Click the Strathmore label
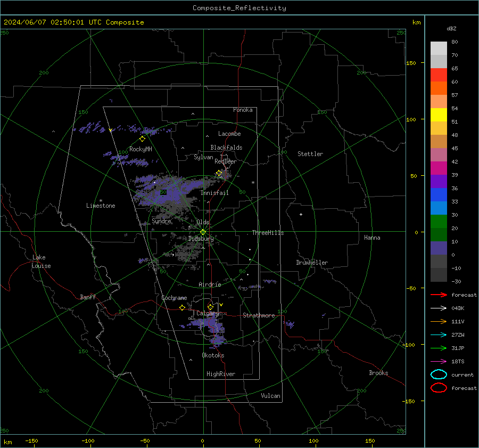This screenshot has height=448, width=479. tap(259, 315)
